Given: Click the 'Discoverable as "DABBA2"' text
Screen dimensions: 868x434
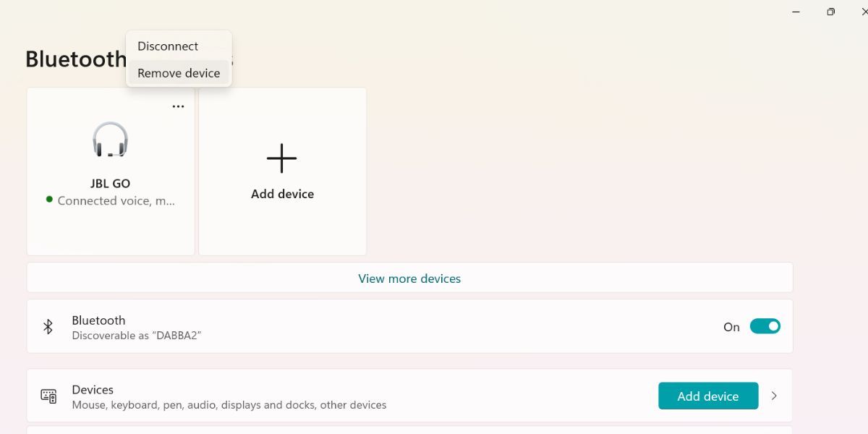Looking at the screenshot, I should pos(137,336).
